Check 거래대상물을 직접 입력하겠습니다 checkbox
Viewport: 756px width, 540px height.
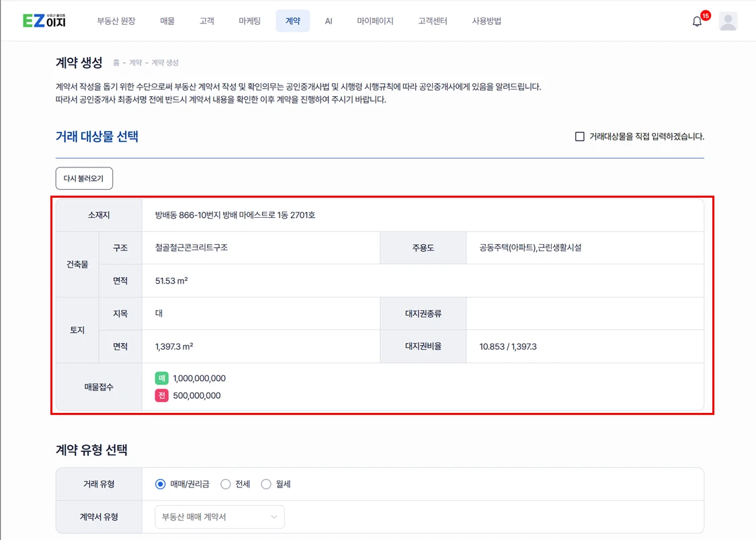pos(579,137)
